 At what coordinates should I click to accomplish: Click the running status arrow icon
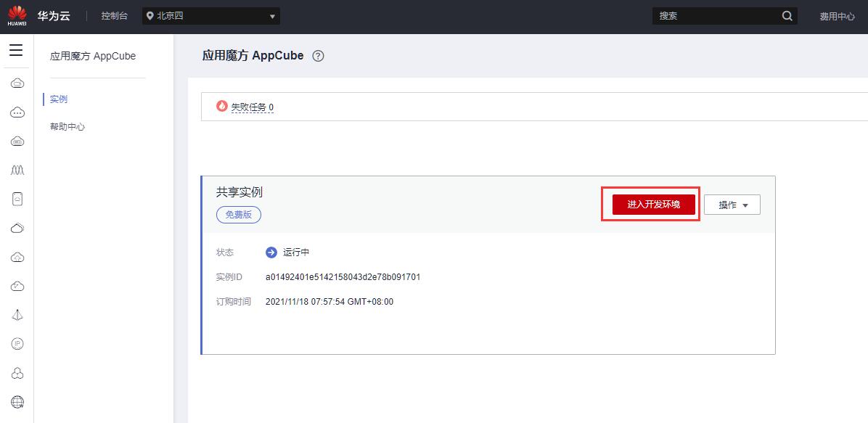coord(271,252)
